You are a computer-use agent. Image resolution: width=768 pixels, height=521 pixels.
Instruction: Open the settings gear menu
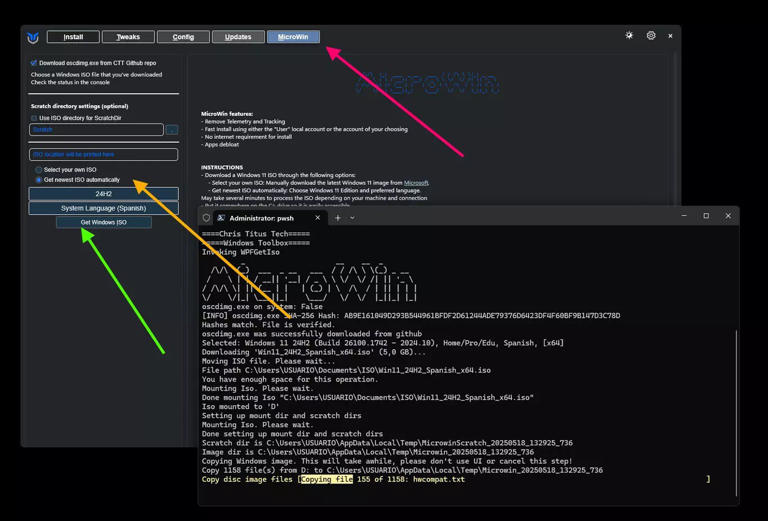(651, 36)
